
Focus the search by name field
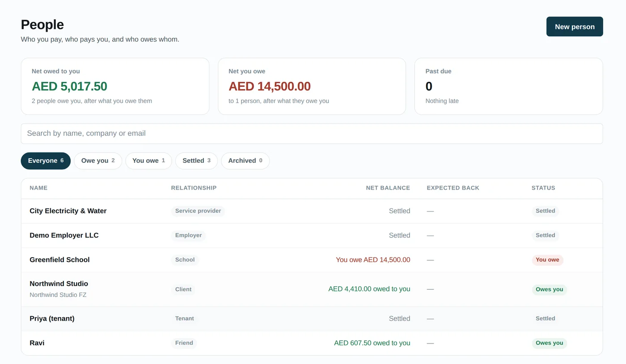click(x=312, y=133)
